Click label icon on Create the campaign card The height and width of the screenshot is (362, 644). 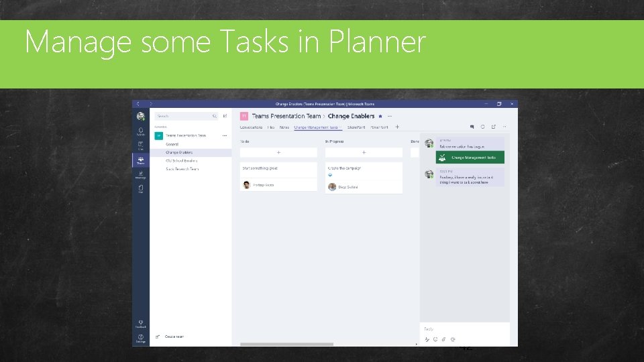(330, 175)
